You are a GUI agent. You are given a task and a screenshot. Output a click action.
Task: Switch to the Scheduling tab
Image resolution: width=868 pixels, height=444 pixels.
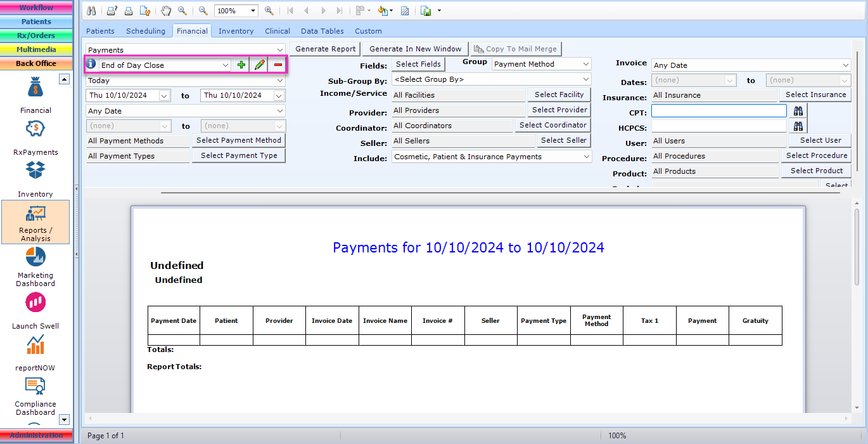pyautogui.click(x=146, y=30)
